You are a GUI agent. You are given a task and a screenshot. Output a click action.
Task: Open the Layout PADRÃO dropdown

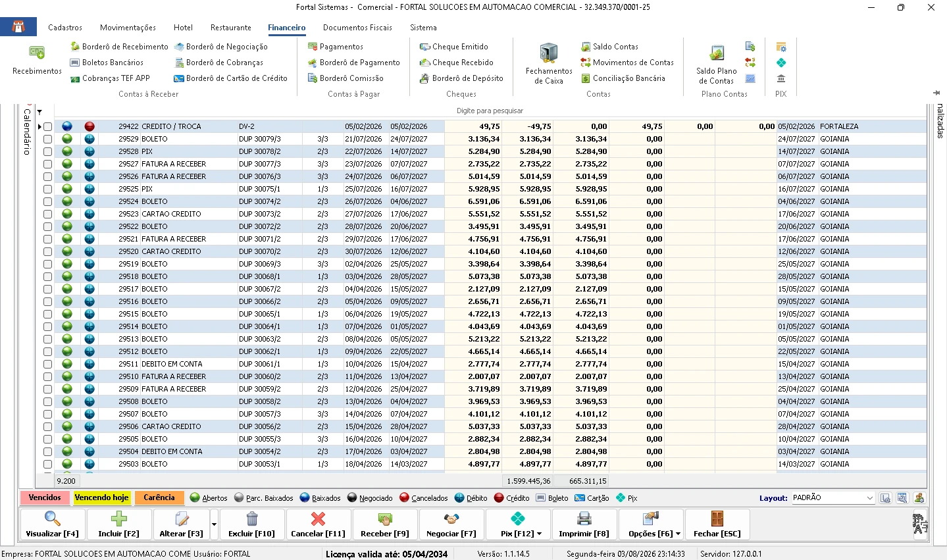click(869, 498)
